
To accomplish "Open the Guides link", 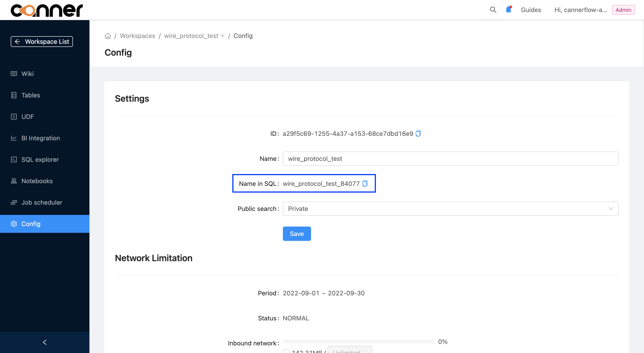I will point(531,10).
